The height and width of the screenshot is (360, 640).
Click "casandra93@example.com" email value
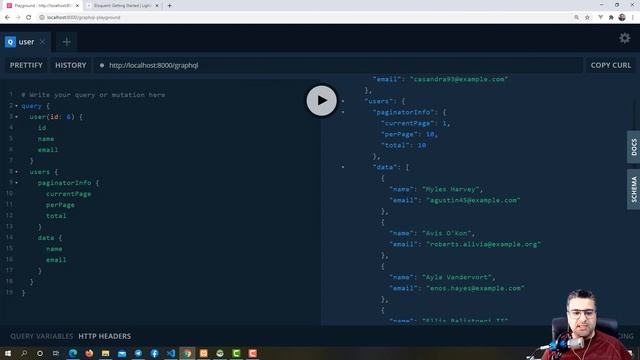tap(459, 79)
